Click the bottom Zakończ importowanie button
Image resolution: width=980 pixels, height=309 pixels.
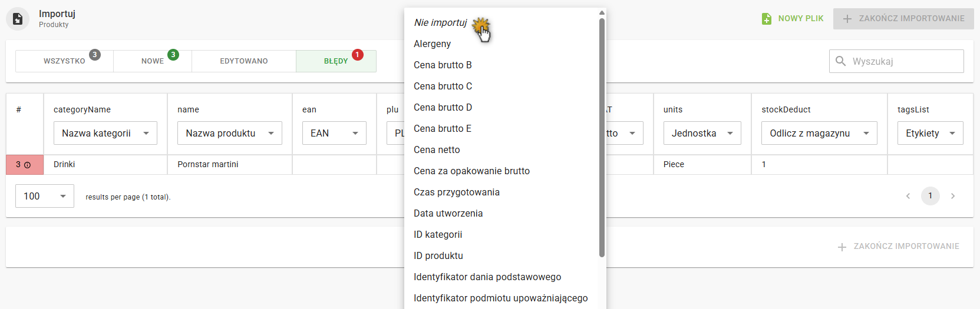point(899,247)
